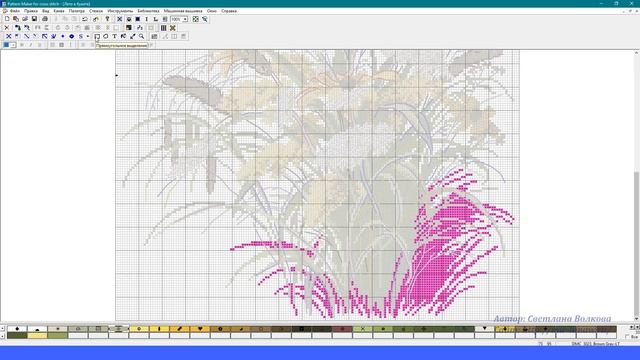This screenshot has width=640, height=360.
Task: Select the backstitch line tool
Action: 27,36
